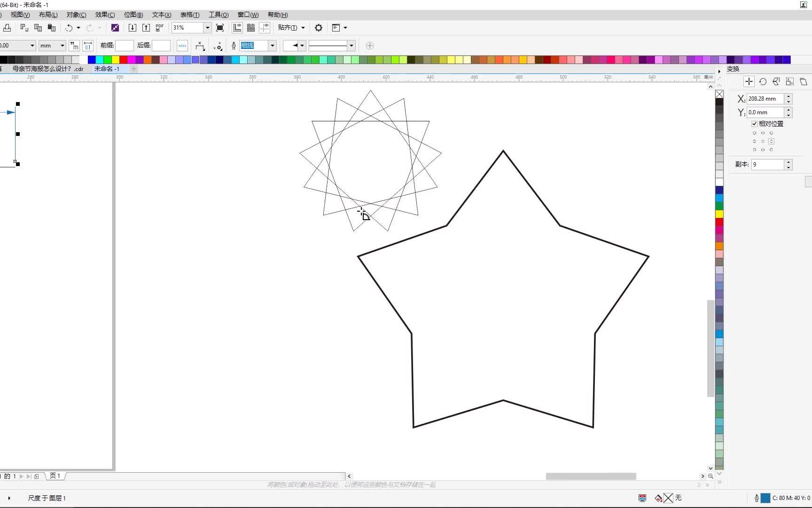The image size is (812, 508).
Task: Click the Publish to PDF icon
Action: 160,28
